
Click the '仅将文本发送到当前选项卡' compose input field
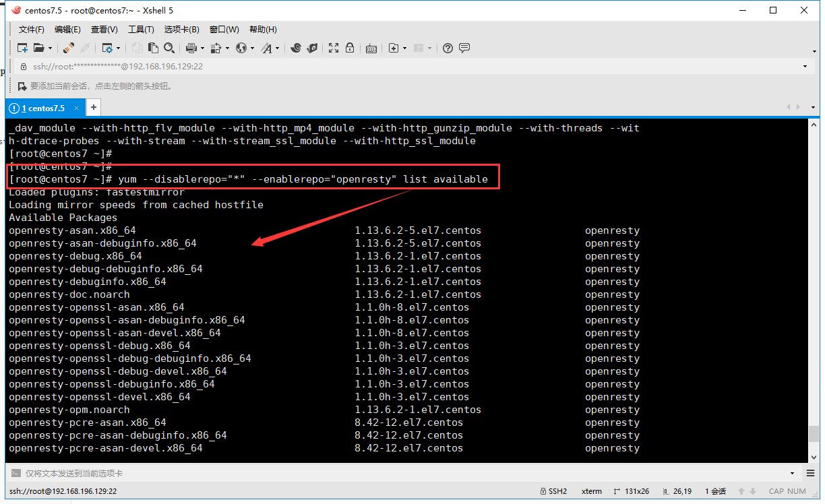point(404,474)
